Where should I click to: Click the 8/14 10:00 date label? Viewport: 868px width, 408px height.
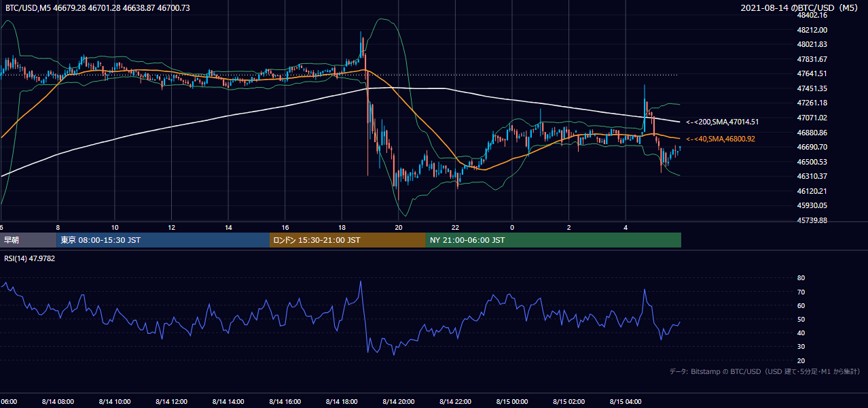point(115,402)
